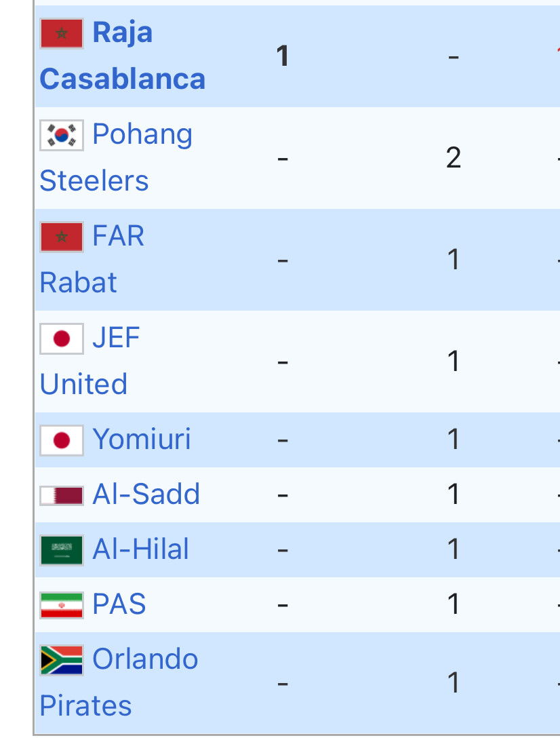Click the South Korea flag icon
Image resolution: width=560 pixels, height=738 pixels.
click(62, 135)
